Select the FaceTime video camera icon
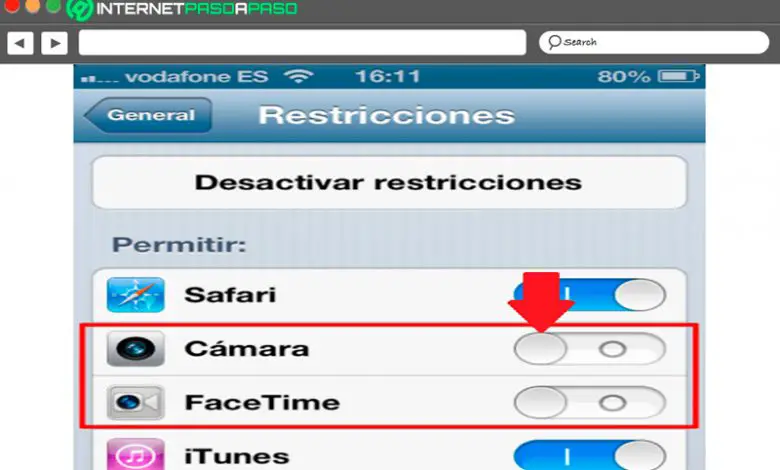This screenshot has height=470, width=780. point(135,402)
